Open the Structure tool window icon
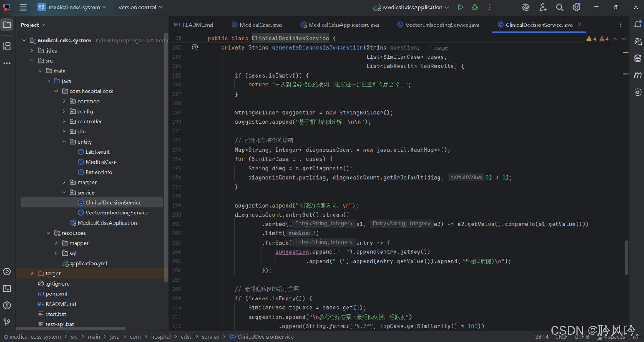 7,46
